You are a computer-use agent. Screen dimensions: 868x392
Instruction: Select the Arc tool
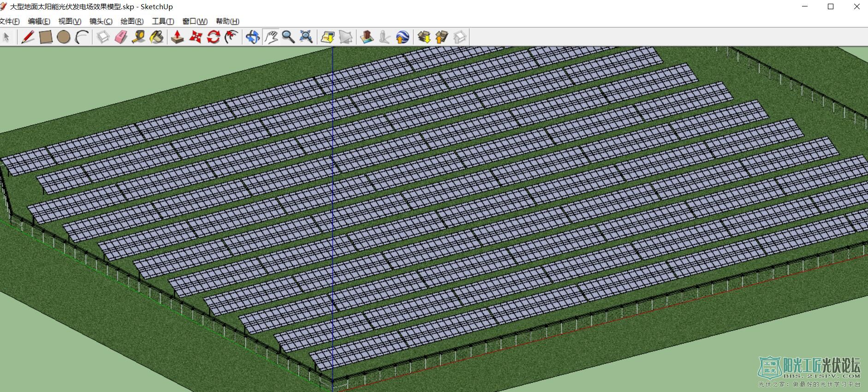tap(82, 37)
